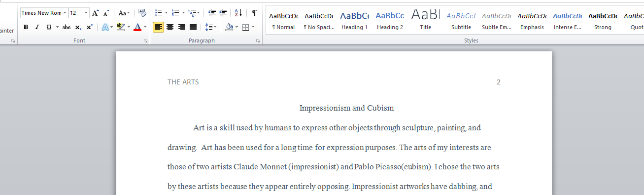644x195 pixels.
Task: Toggle justify alignment
Action: [193, 27]
